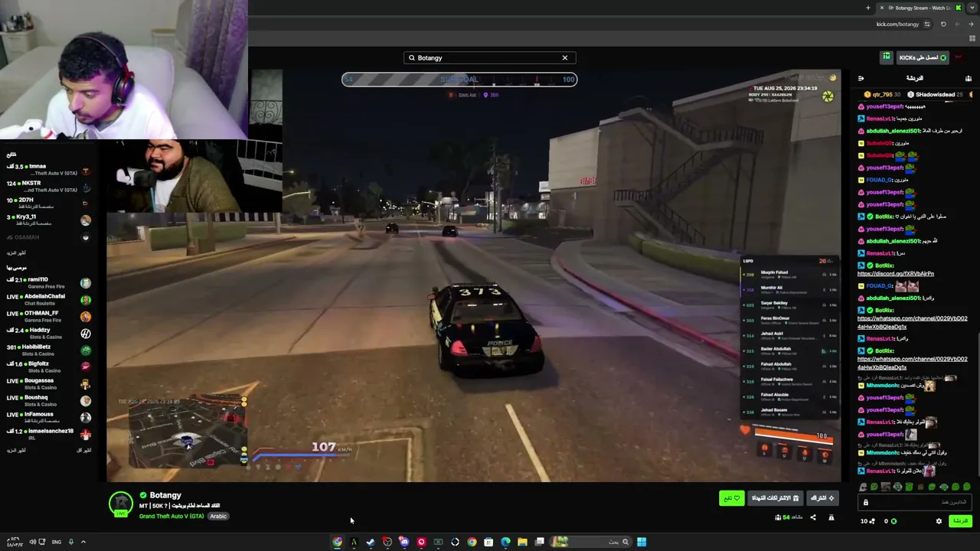Viewport: 980px width, 551px height.
Task: Open chat settings gear
Action: point(939,521)
